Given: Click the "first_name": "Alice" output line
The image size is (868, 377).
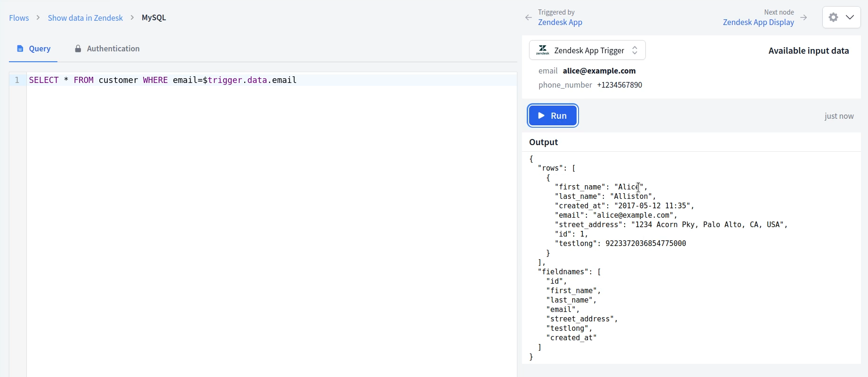Looking at the screenshot, I should [x=601, y=187].
